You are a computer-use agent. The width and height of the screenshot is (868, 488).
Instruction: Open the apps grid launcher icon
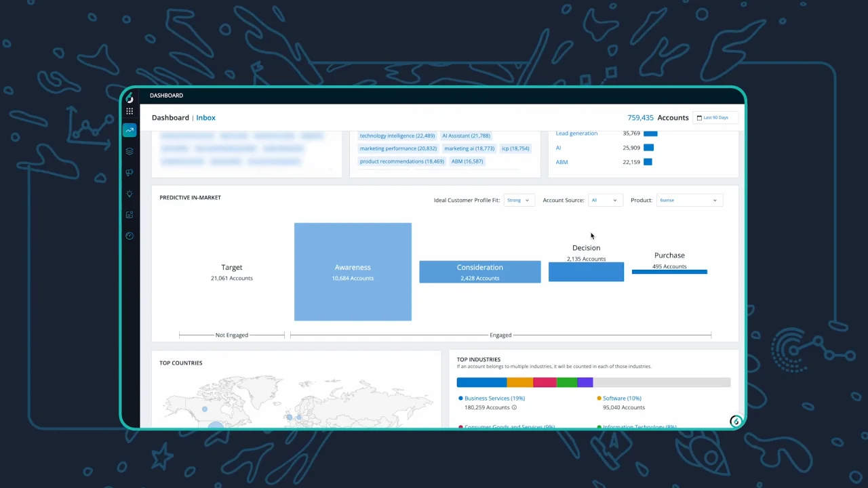click(x=130, y=111)
